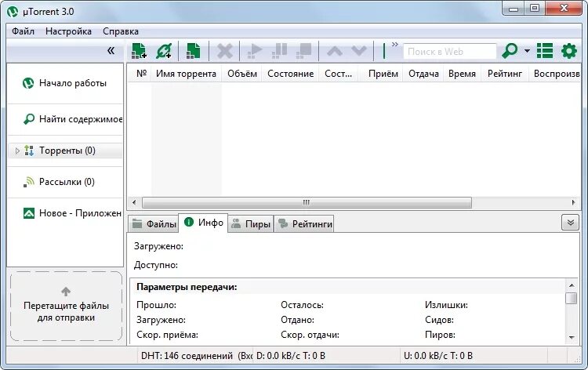Click info pane scrollbar up arrow

572,285
